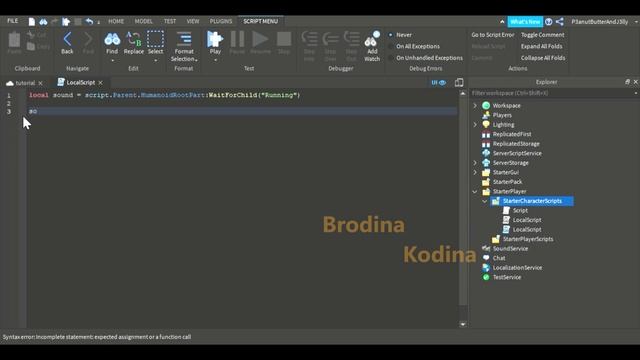Open the Play dropdown arrow

tap(215, 60)
